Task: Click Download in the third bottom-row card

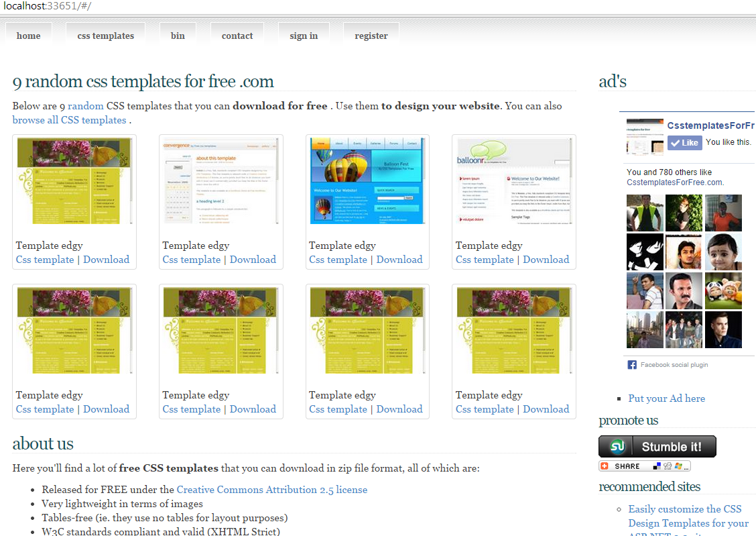Action: point(399,409)
